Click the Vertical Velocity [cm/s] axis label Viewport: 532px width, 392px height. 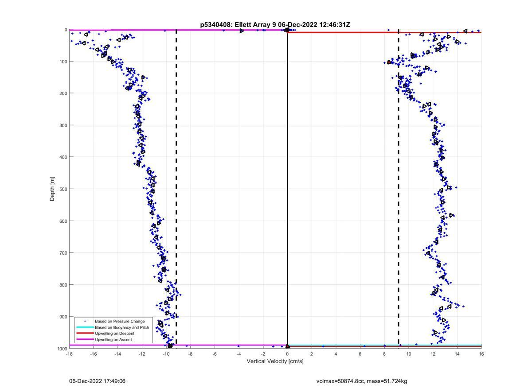275,361
